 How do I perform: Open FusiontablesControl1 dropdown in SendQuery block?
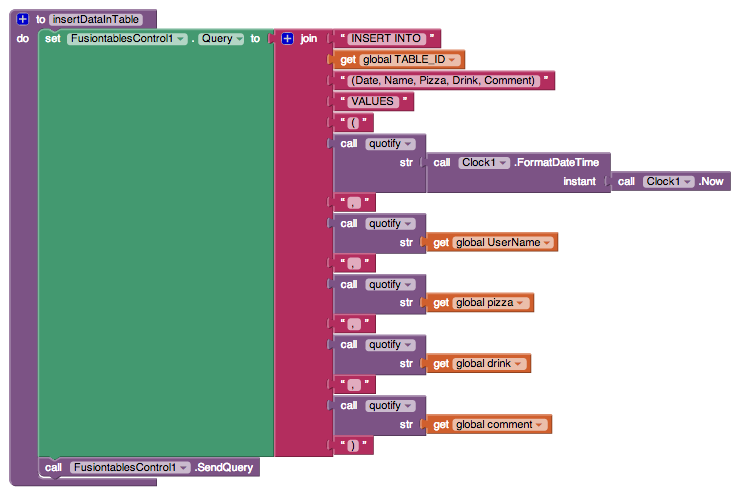coord(130,467)
